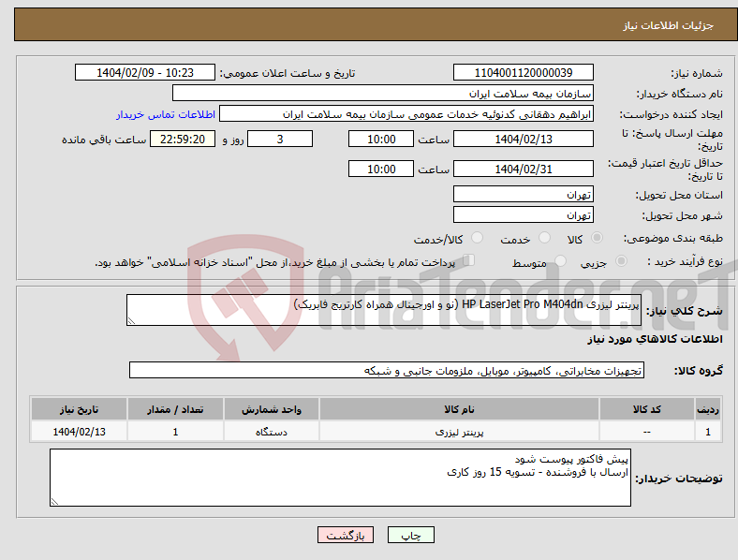Click the شرح کلی نیاز text area
738x560 pixels.
(x=384, y=310)
